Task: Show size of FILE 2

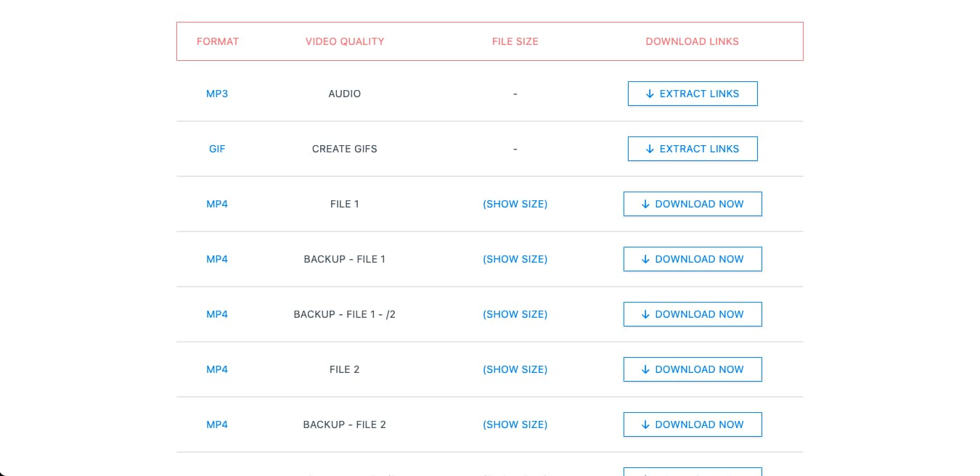Action: pyautogui.click(x=515, y=369)
